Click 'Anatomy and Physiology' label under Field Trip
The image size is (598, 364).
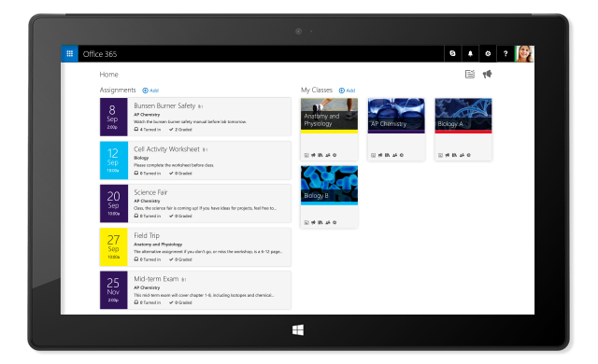click(158, 245)
